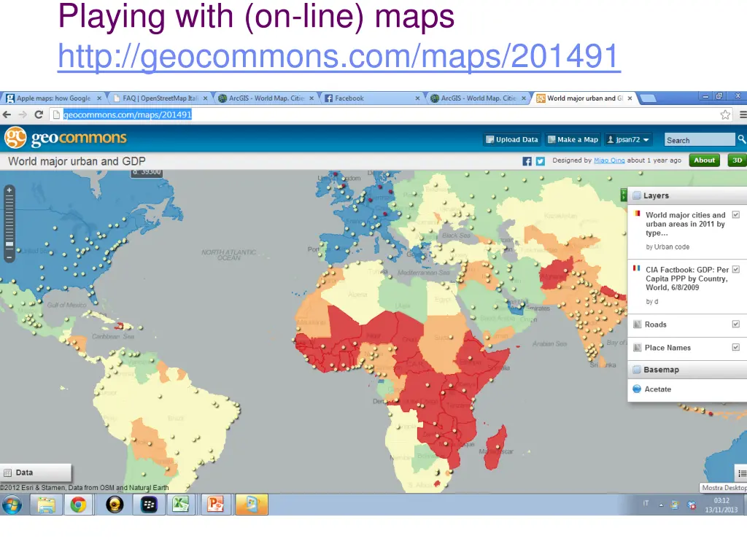Share map via Facebook icon
The width and height of the screenshot is (747, 560).
[x=527, y=161]
